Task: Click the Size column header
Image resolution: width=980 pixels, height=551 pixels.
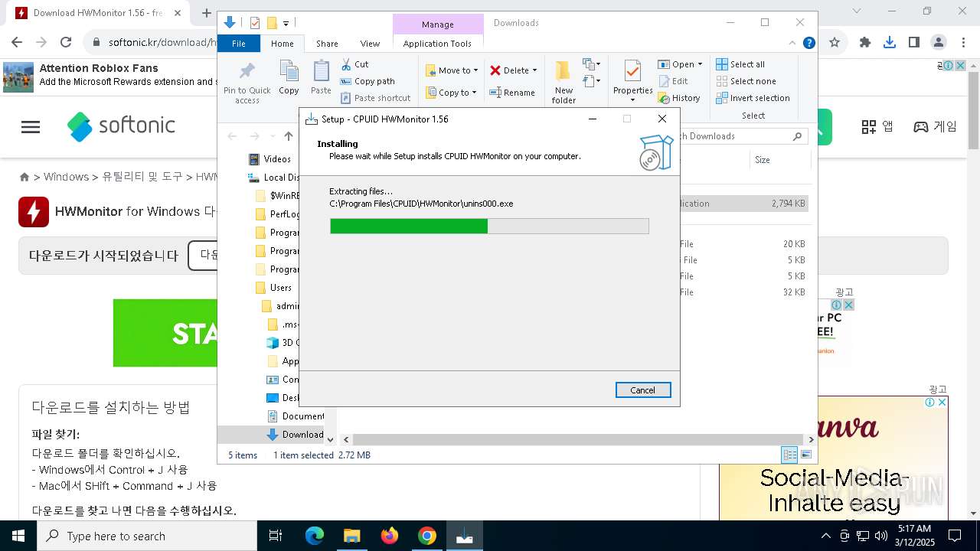Action: pyautogui.click(x=763, y=160)
